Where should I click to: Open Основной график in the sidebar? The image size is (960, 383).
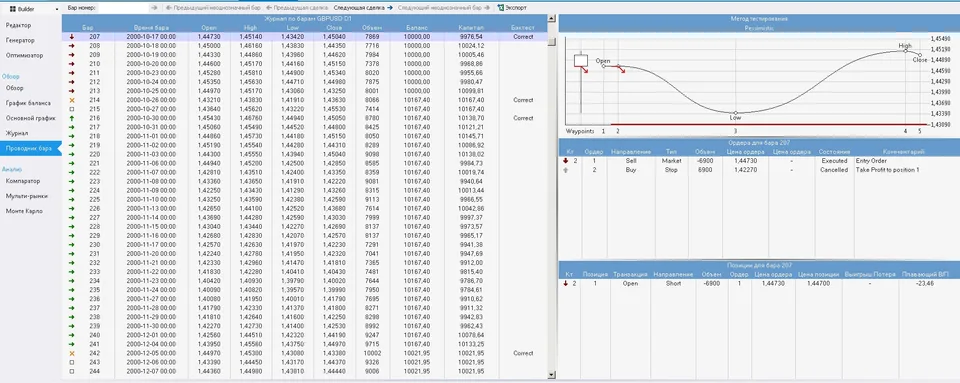point(30,118)
